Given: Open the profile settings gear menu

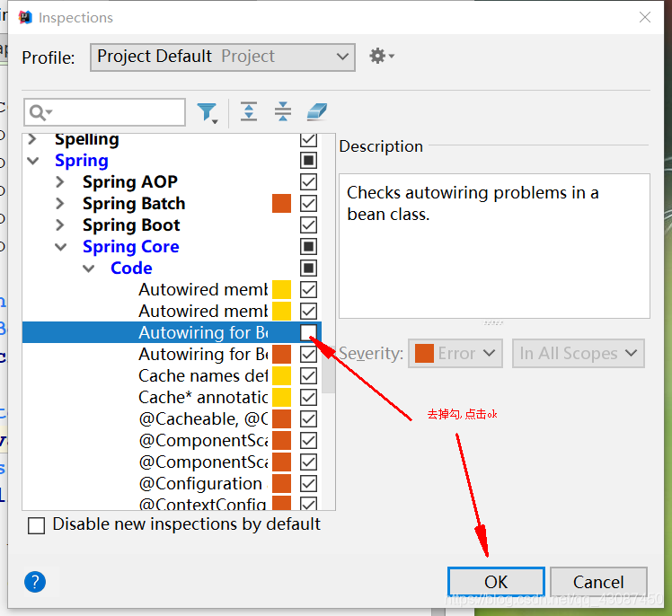Looking at the screenshot, I should [381, 56].
